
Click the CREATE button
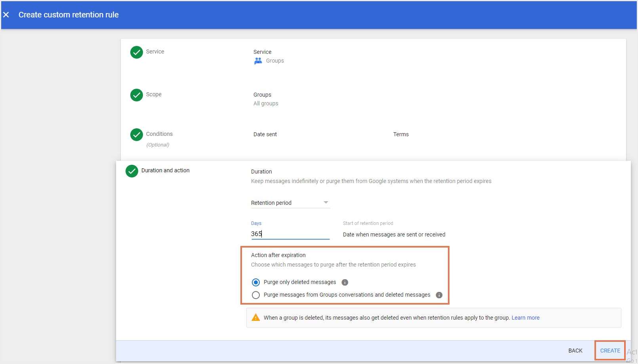pyautogui.click(x=610, y=351)
